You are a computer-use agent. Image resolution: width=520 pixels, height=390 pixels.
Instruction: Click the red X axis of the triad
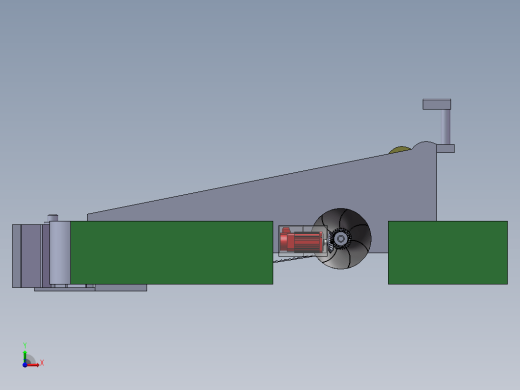(33, 365)
